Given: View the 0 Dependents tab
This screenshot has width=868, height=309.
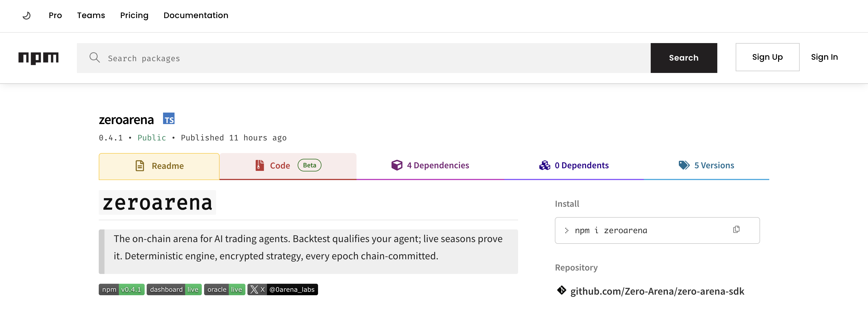Looking at the screenshot, I should (574, 166).
